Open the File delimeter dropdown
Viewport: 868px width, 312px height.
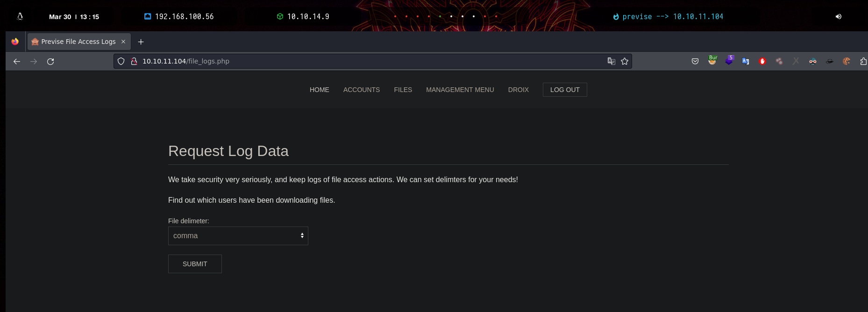(238, 236)
